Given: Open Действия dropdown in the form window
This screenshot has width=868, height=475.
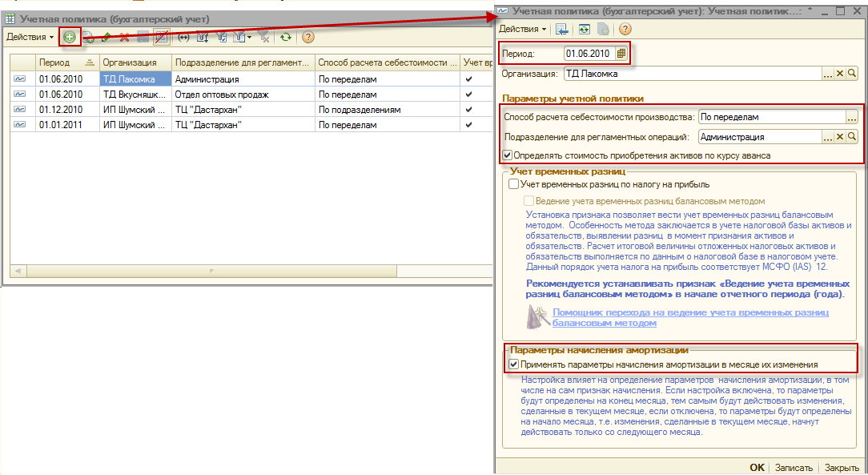Looking at the screenshot, I should [523, 30].
